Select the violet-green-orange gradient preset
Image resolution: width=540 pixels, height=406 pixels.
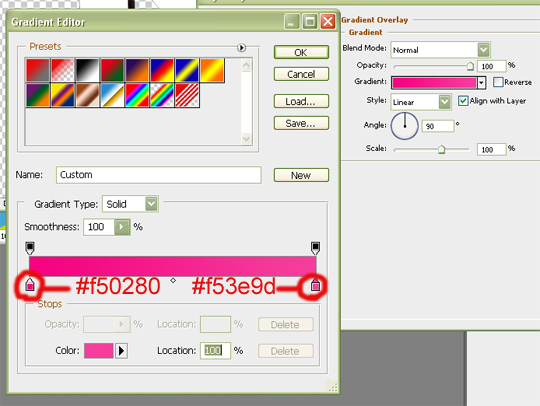click(x=38, y=95)
